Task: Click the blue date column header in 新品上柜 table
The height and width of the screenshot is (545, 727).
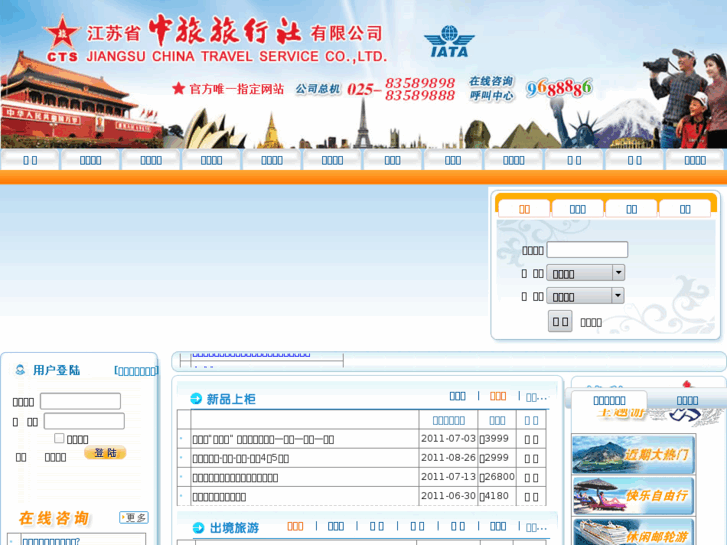Action: pyautogui.click(x=448, y=420)
